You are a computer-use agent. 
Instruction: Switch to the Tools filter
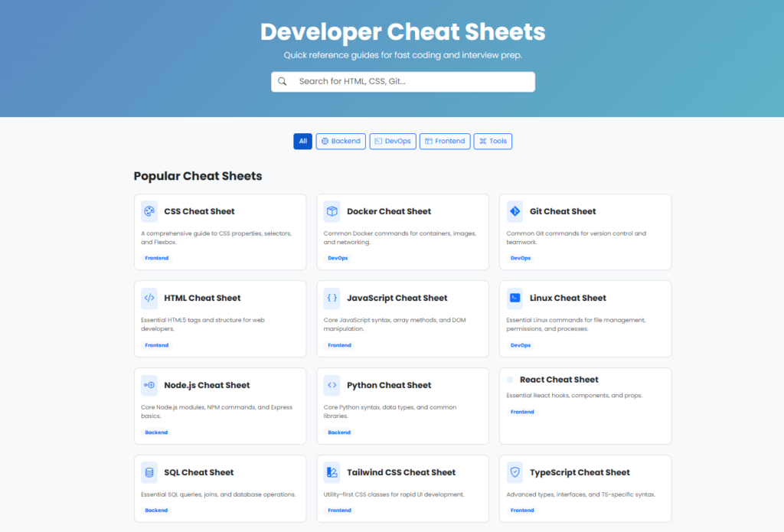(493, 142)
